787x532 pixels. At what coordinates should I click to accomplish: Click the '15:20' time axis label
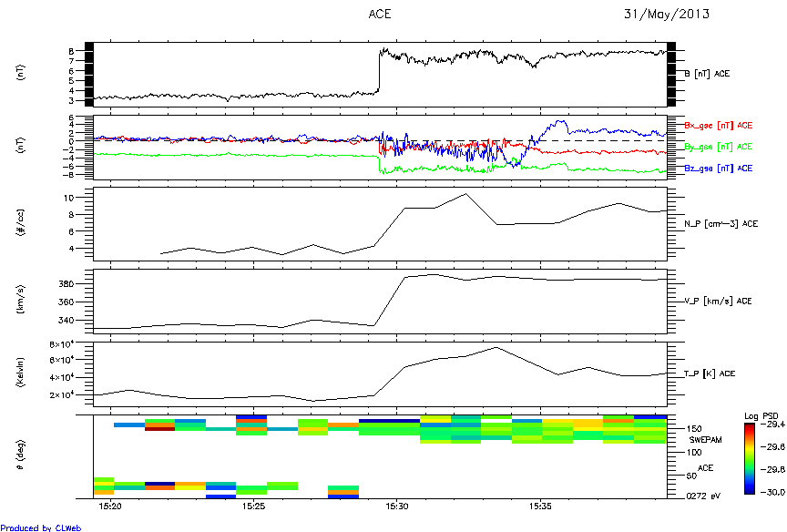pos(110,506)
